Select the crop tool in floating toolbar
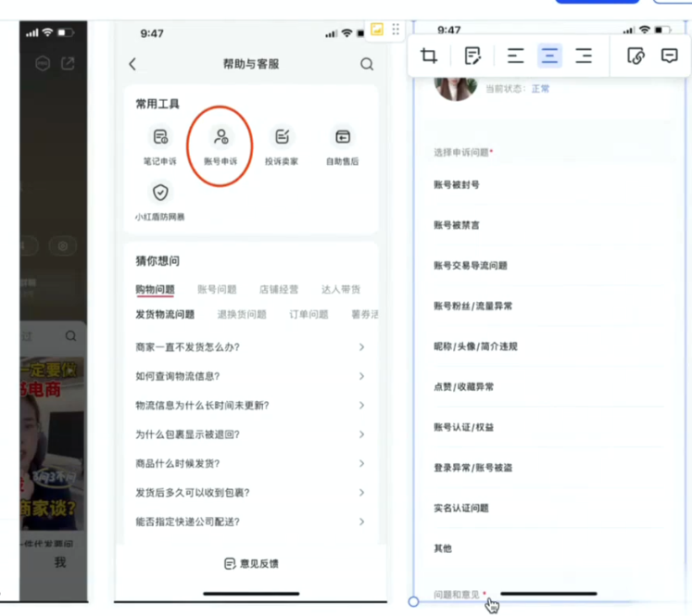The height and width of the screenshot is (616, 692). point(429,56)
